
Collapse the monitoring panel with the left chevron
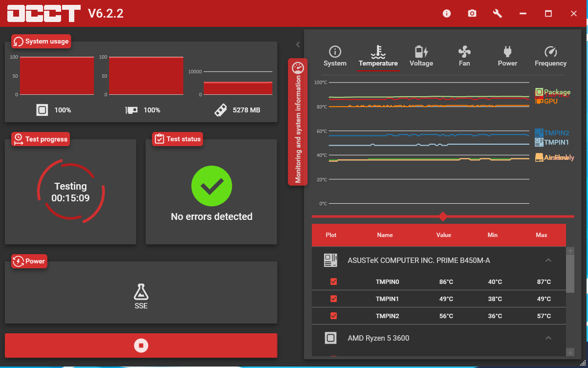pos(298,44)
